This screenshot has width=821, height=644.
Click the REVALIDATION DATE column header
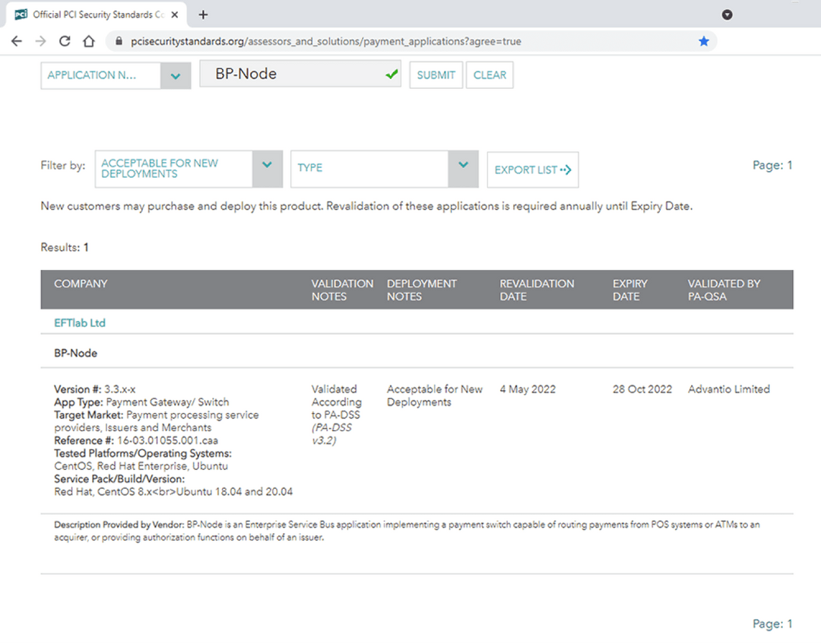(537, 290)
